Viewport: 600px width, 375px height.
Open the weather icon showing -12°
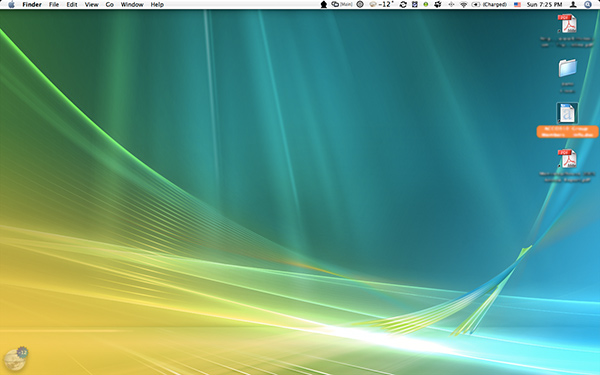381,5
